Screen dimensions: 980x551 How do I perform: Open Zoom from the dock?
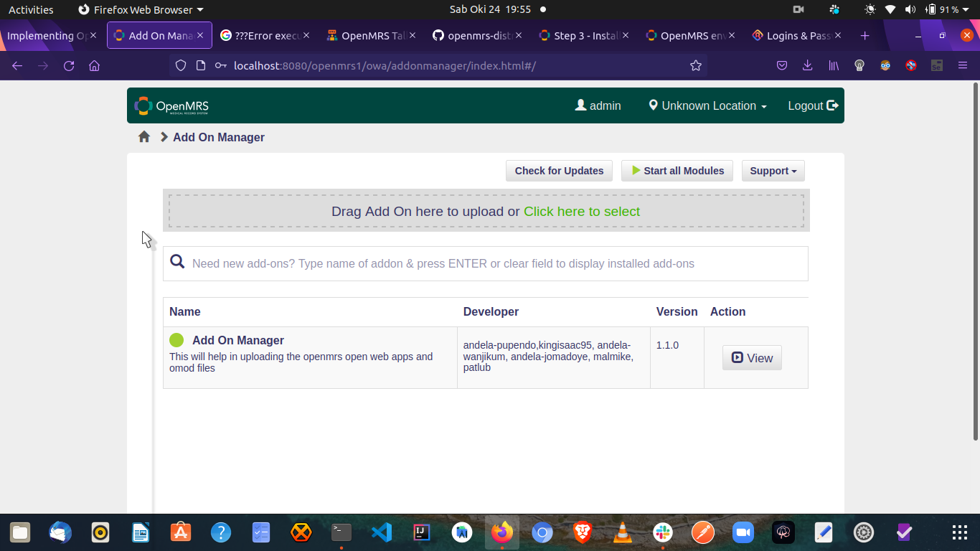point(743,532)
